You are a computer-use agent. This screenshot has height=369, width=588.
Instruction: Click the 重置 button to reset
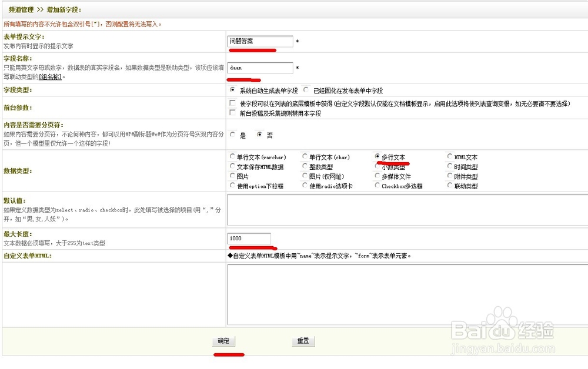[302, 341]
